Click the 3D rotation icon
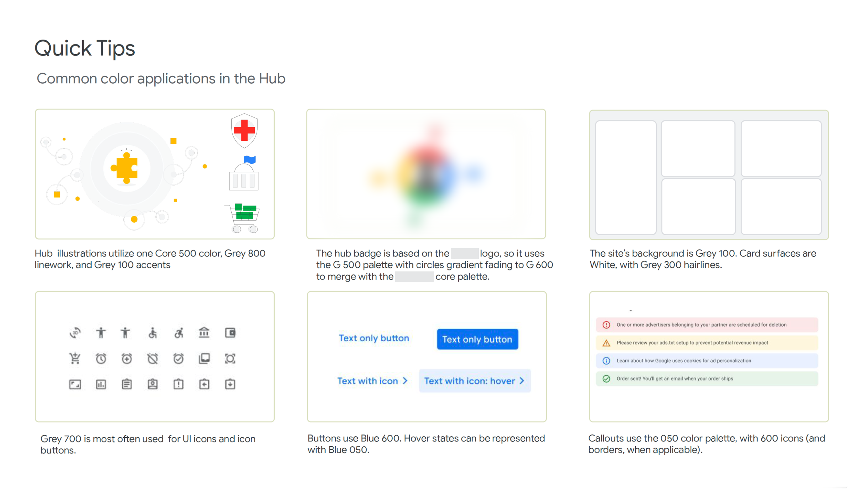868x489 pixels. click(x=75, y=333)
